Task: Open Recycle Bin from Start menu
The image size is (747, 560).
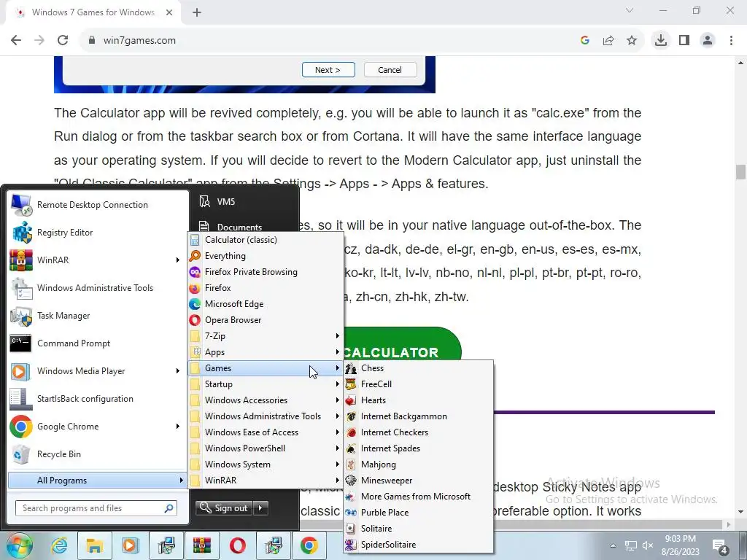Action: [98, 454]
